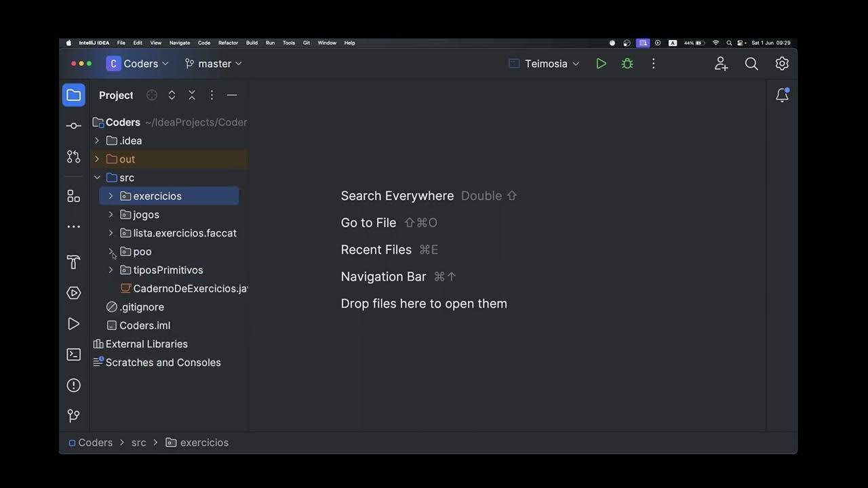Open the Pull Requests tool window
Viewport: 868px width, 488px height.
tap(74, 157)
